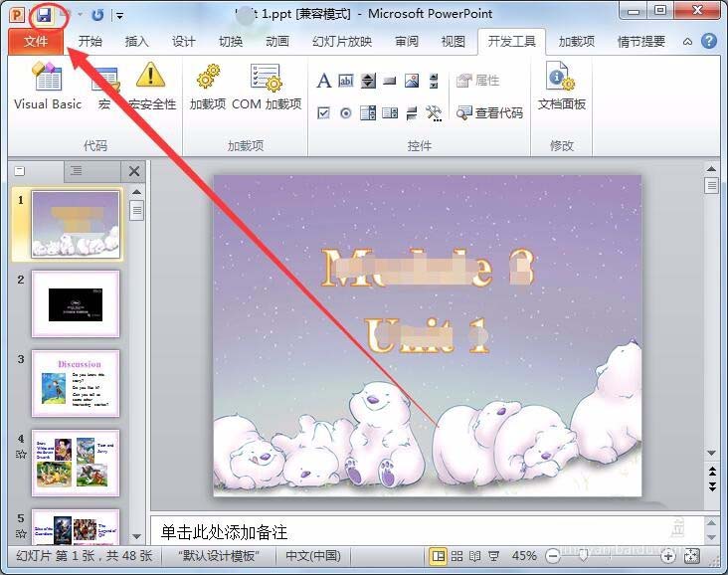Image resolution: width=728 pixels, height=575 pixels.
Task: Open the 审阅 ribbon tab
Action: (x=407, y=42)
